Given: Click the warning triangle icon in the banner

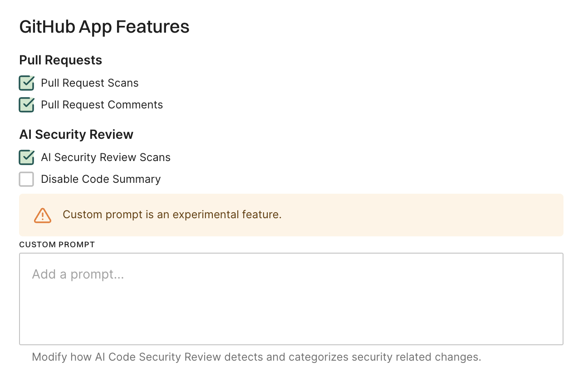Looking at the screenshot, I should pyautogui.click(x=42, y=215).
